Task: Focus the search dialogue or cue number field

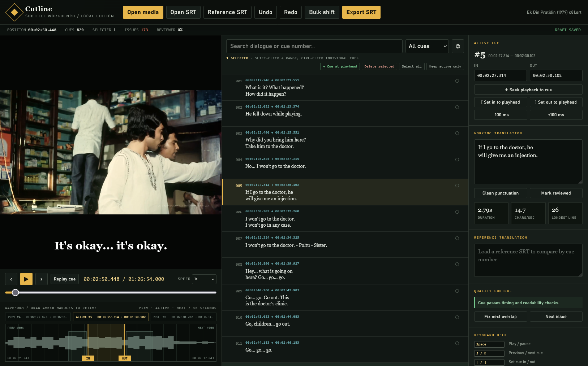Action: click(x=314, y=46)
